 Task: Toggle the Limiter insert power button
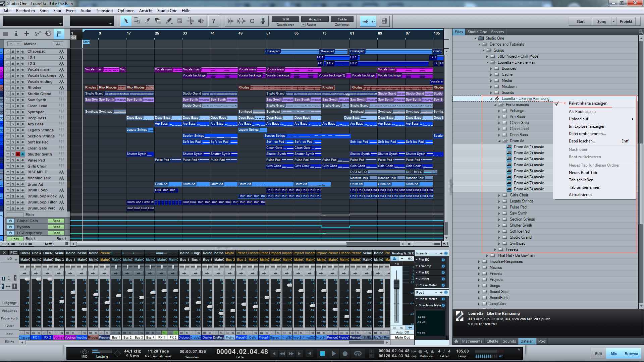pos(443,279)
